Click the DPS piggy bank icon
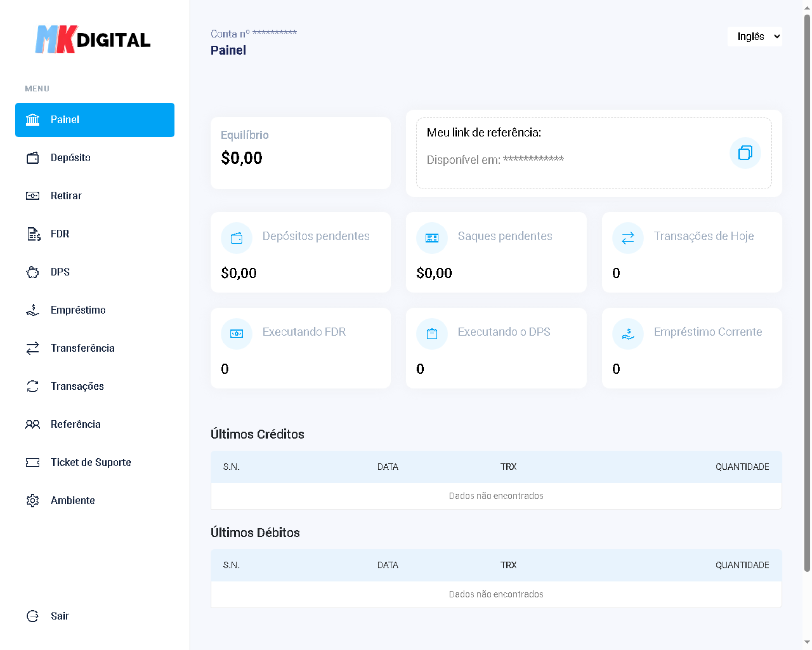Screen dimensions: 812x650 33,272
